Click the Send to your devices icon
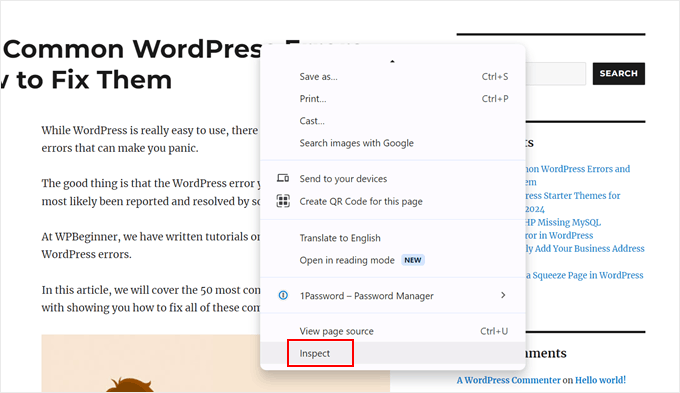Screen dimensions: 680x393 (x=283, y=178)
